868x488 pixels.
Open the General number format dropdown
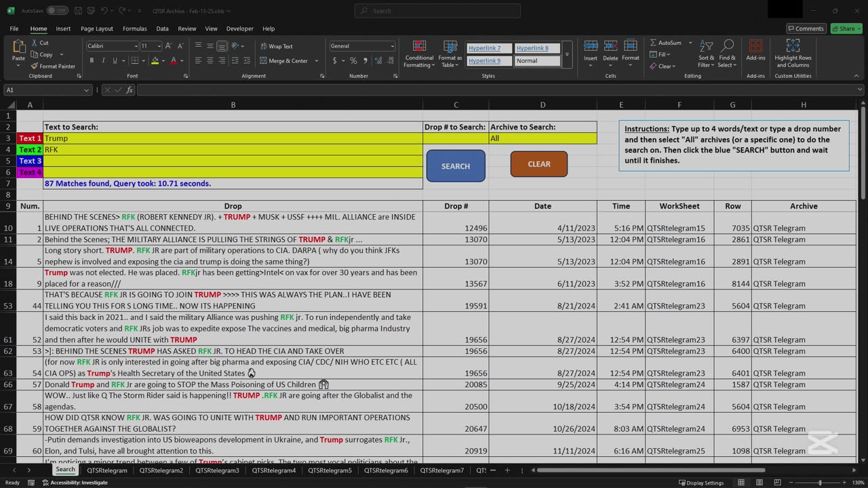[392, 46]
